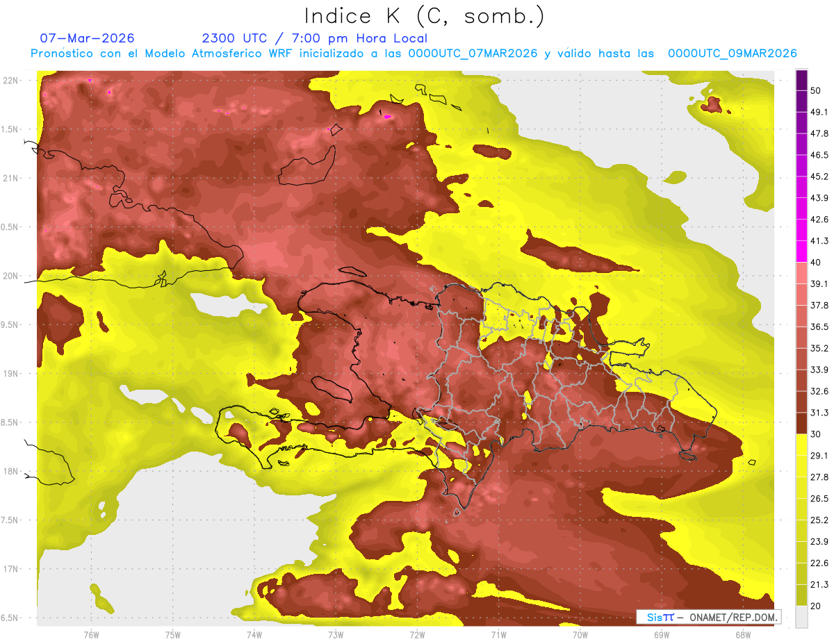Click the 70W longitude label
Image resolution: width=834 pixels, height=644 pixels.
580,634
